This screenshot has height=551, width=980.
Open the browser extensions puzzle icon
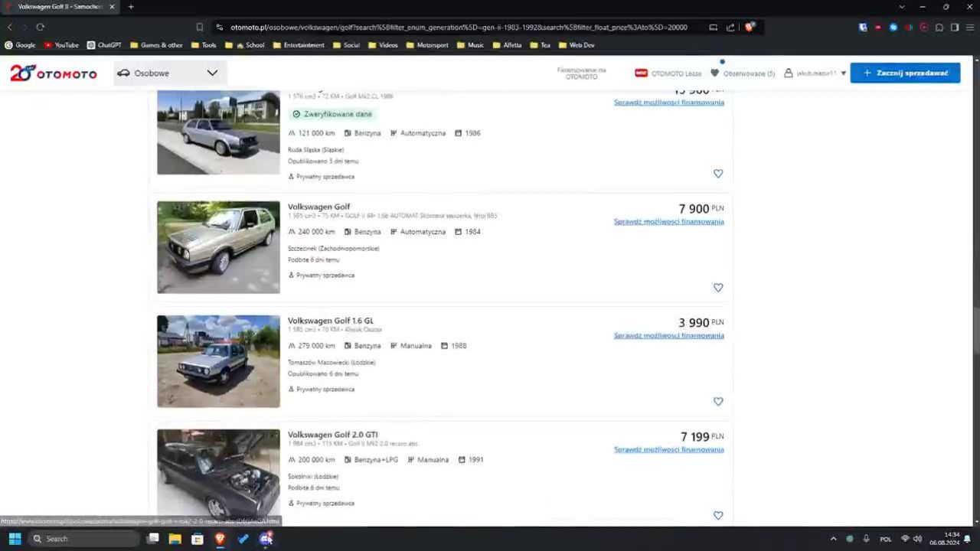[x=939, y=27]
